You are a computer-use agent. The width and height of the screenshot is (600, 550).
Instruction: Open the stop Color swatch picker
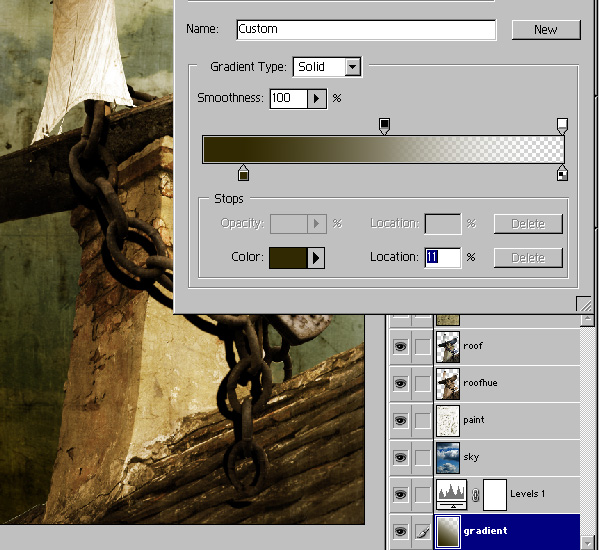coord(288,258)
